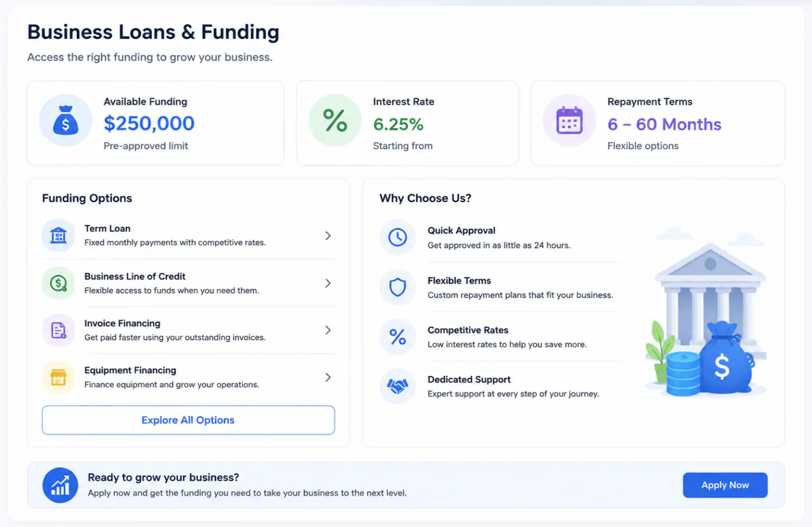This screenshot has width=812, height=527.
Task: Click the growth chart icon in bottom banner
Action: point(60,485)
